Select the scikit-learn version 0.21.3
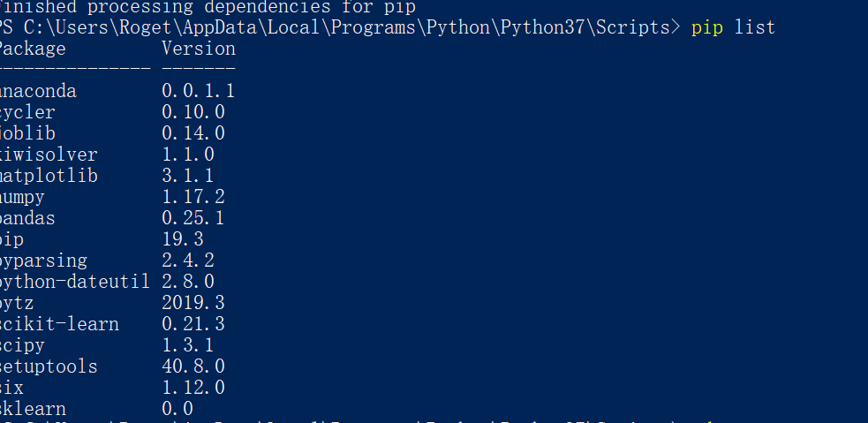Screen dimensions: 868x423 click(193, 324)
